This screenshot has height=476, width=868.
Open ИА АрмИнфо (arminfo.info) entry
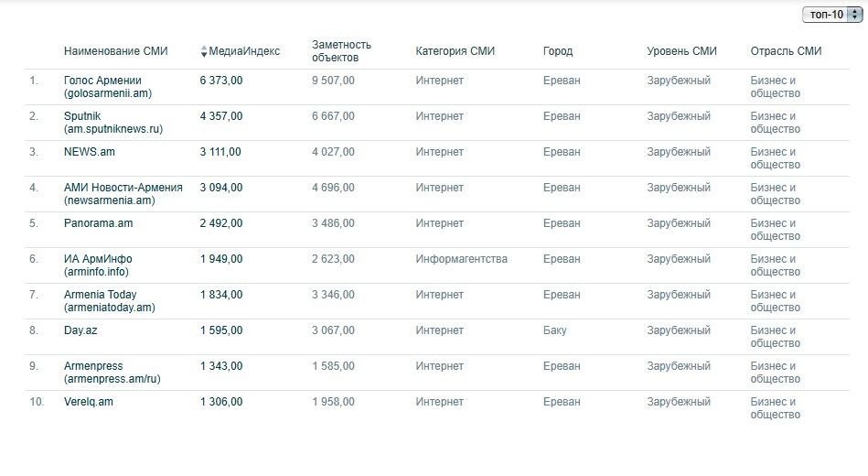[98, 265]
